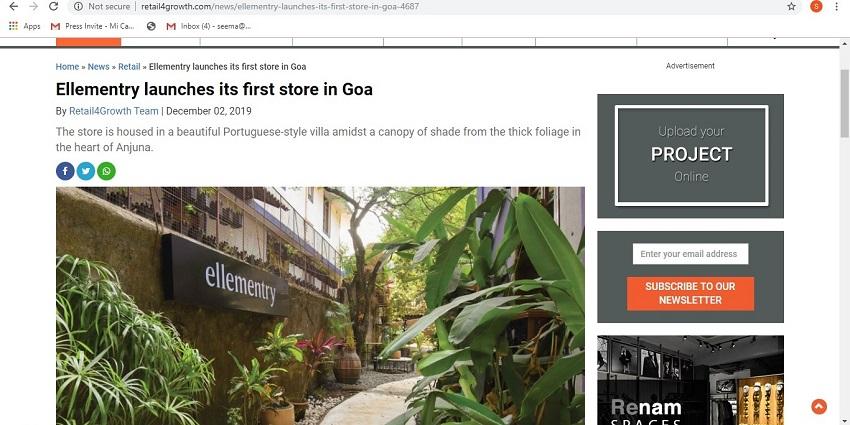Click the orange scroll-to-top arrow button
The image size is (850, 425).
point(819,407)
